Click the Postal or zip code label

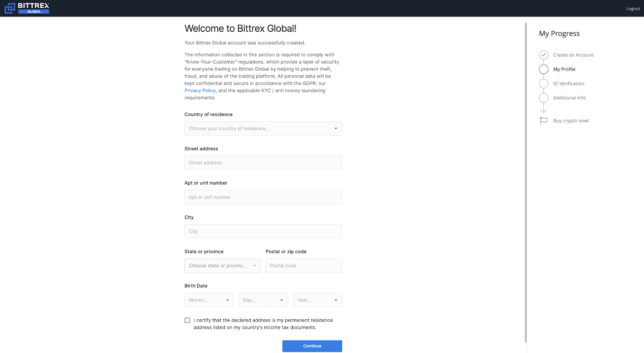click(x=286, y=252)
